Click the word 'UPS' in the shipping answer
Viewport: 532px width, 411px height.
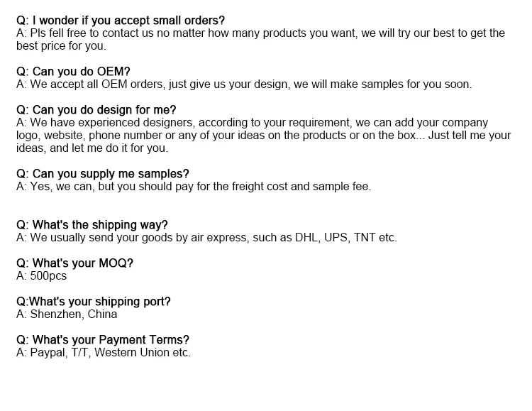coord(337,238)
